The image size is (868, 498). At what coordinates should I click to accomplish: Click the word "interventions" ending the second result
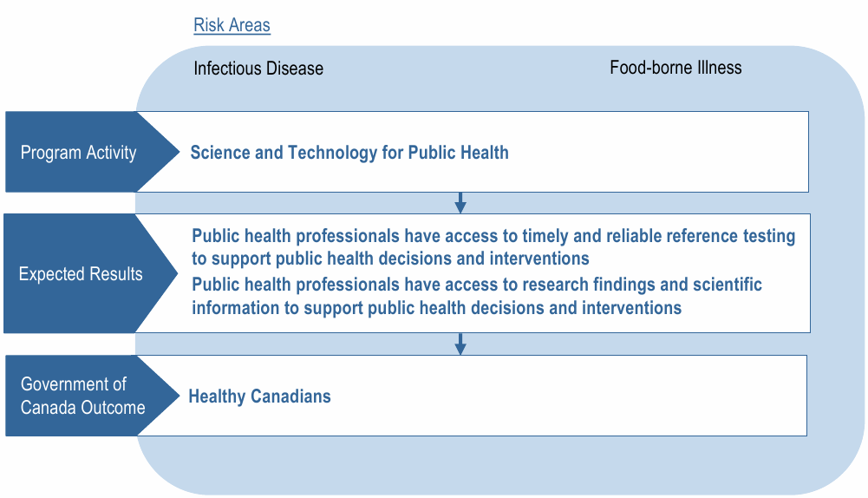click(x=631, y=308)
